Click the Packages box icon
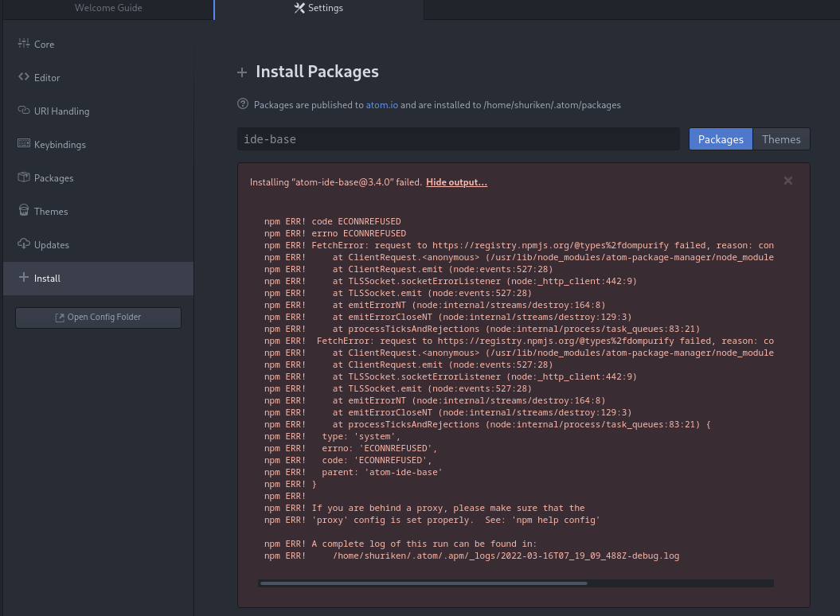 pyautogui.click(x=24, y=177)
